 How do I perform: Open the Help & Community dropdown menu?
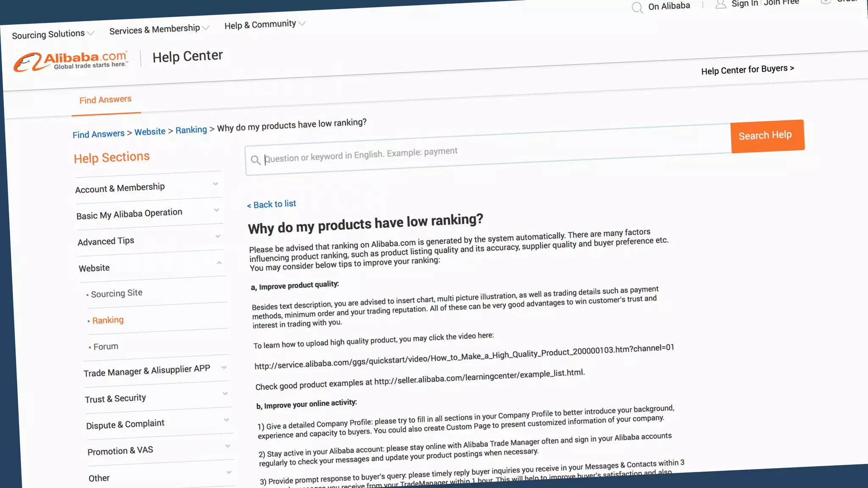point(264,25)
